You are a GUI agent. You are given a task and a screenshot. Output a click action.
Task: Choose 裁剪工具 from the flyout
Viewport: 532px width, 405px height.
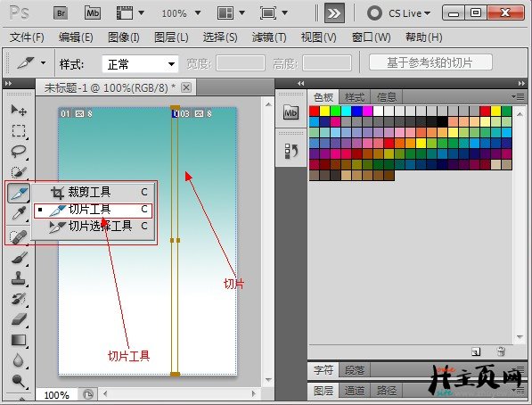point(93,193)
